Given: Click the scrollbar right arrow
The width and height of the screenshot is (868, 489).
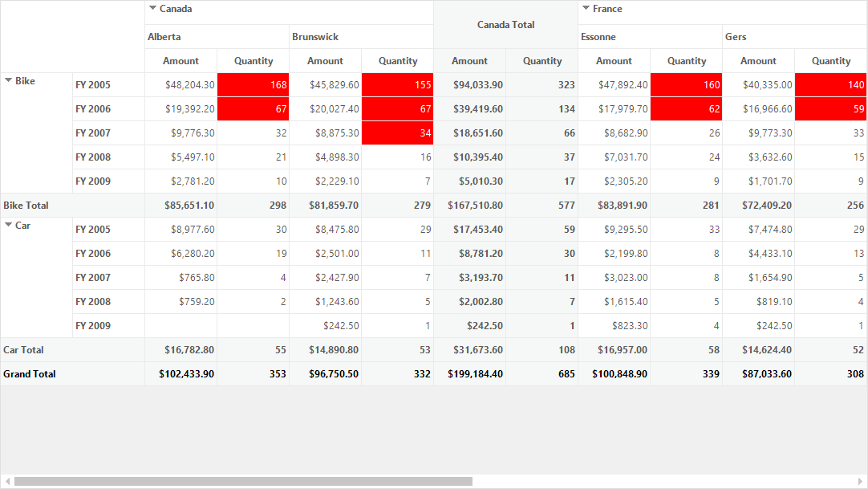Looking at the screenshot, I should pos(860,481).
